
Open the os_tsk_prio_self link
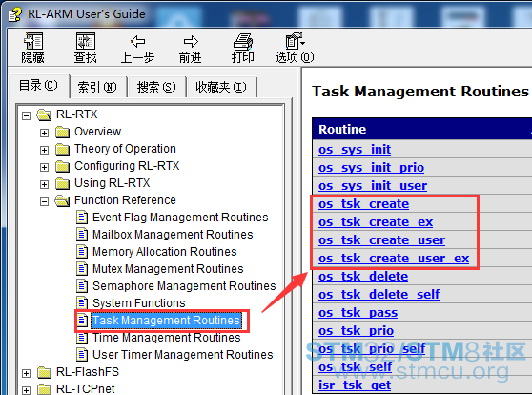(x=372, y=349)
